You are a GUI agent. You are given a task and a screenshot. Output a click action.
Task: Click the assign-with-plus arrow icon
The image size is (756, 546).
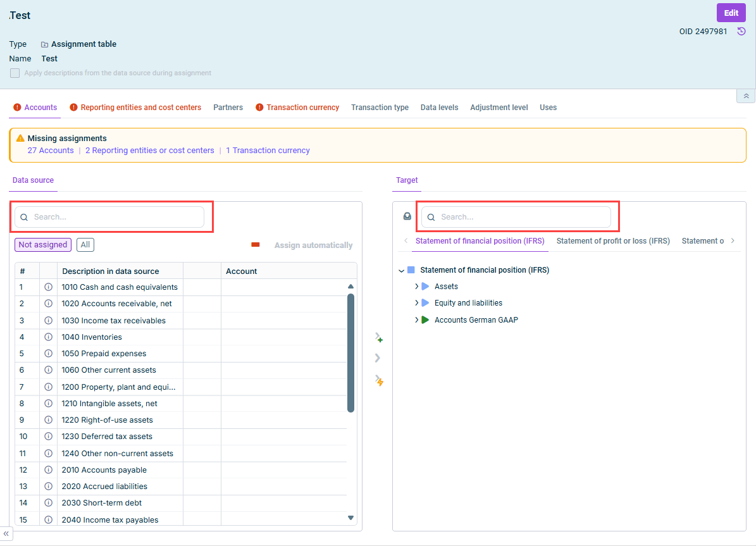click(379, 338)
